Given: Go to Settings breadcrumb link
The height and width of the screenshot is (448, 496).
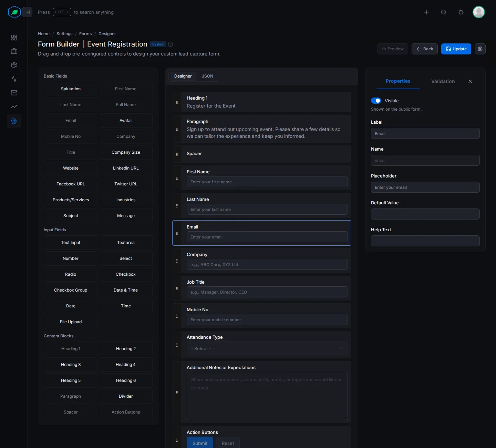Looking at the screenshot, I should pyautogui.click(x=64, y=34).
